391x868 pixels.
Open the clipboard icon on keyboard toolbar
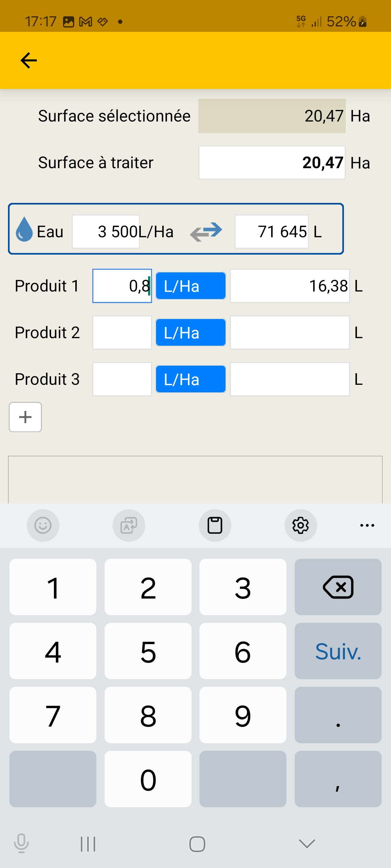[215, 526]
